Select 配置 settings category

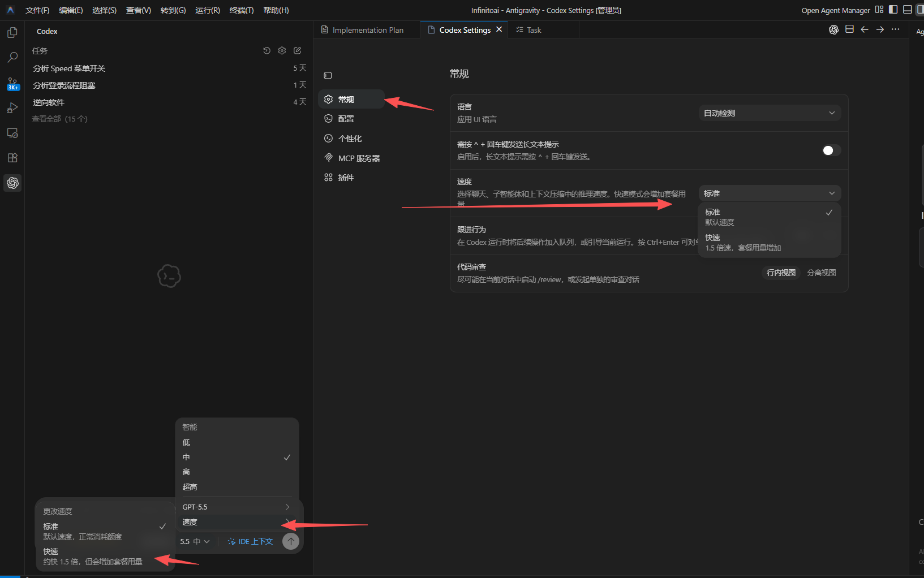point(351,119)
